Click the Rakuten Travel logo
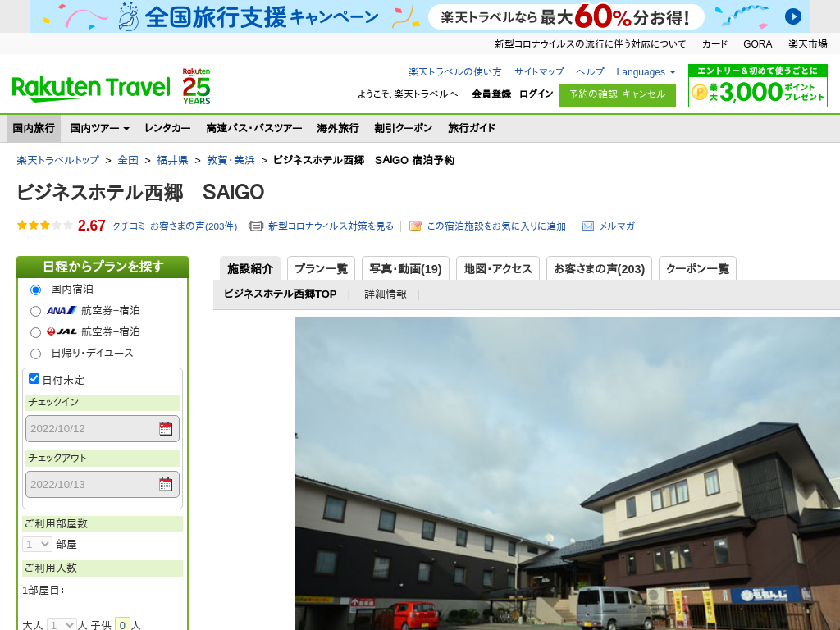The image size is (840, 630). 91,88
